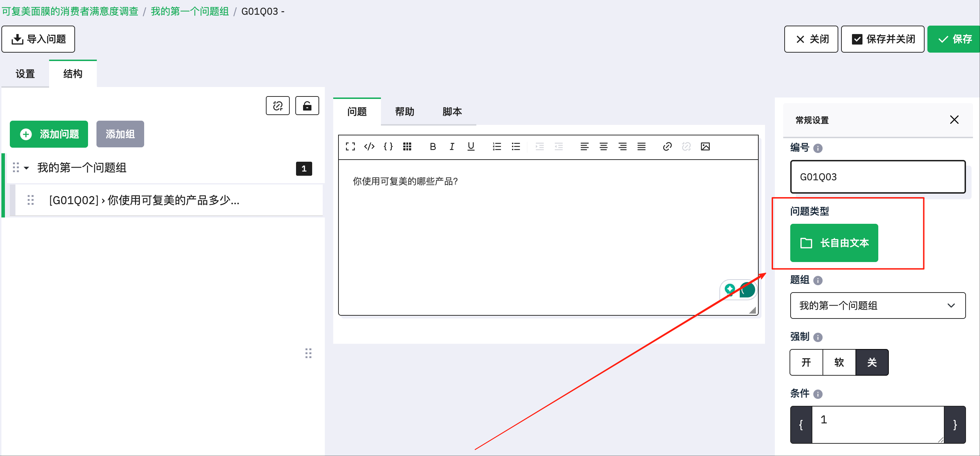The image size is (980, 456).
Task: Select question G01Q02 in the list
Action: [168, 200]
